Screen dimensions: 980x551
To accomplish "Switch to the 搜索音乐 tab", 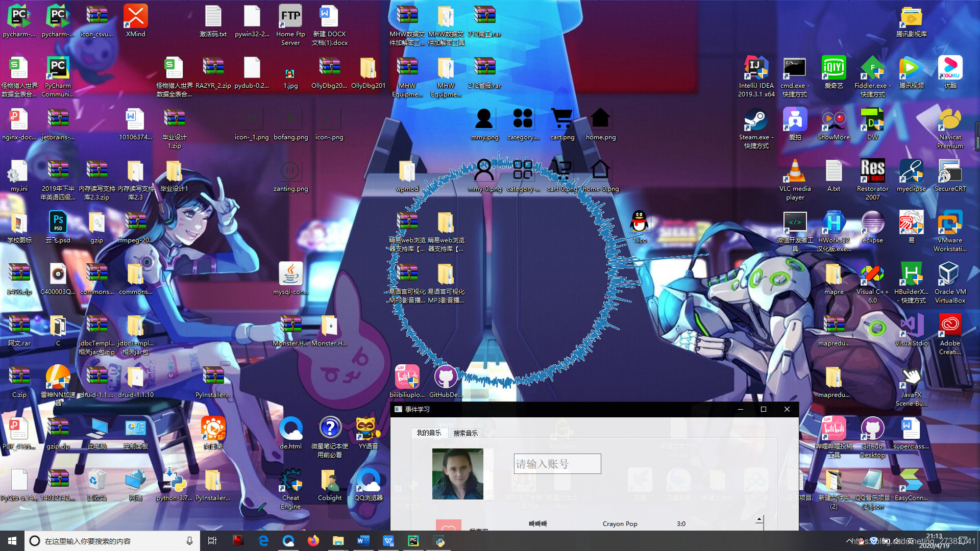I will [465, 433].
